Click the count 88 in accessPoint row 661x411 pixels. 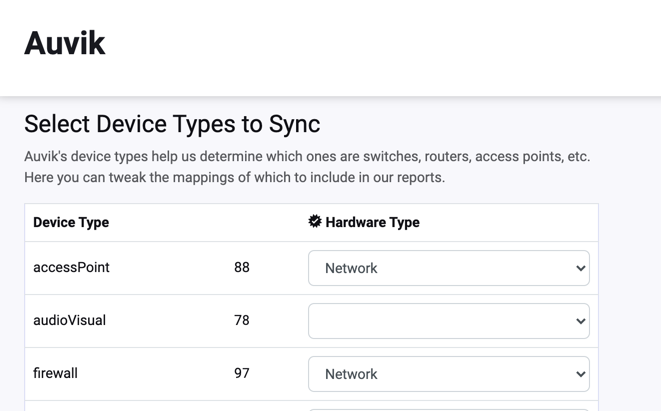(x=242, y=267)
